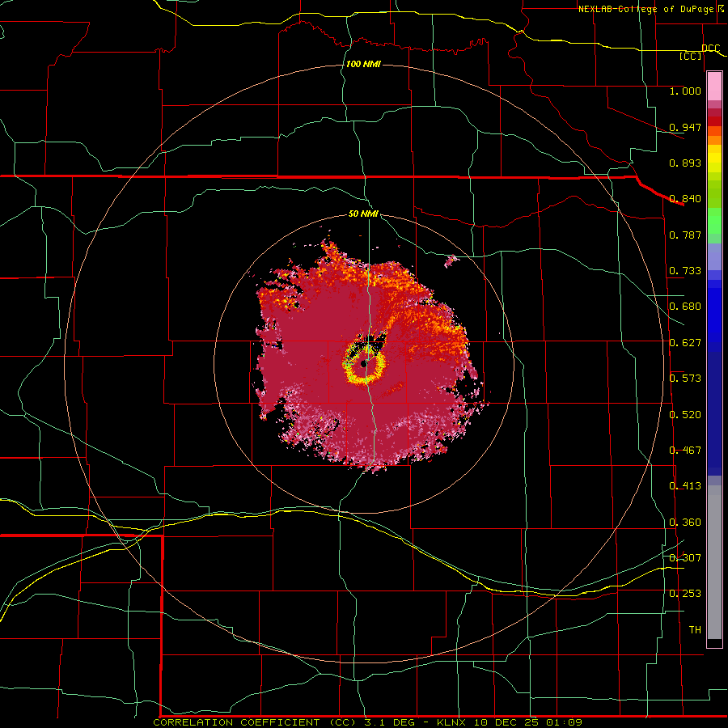Select the 0.733 scale value
This screenshot has height=728, width=728.
click(685, 271)
